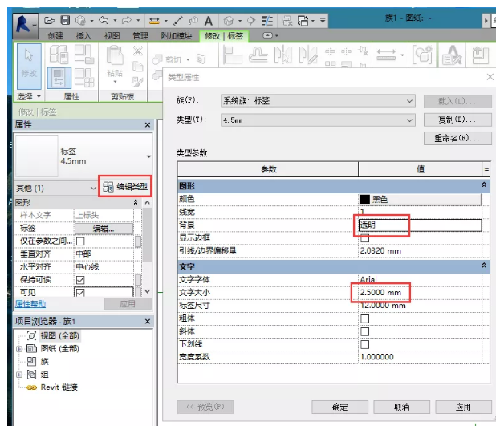The image size is (504, 426).
Task: Enable the Italic checkbox
Action: (364, 331)
